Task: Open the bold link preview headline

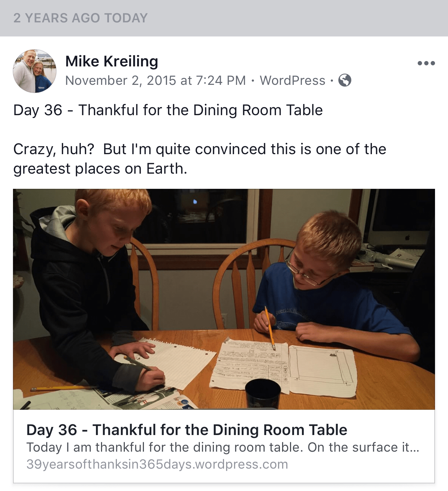Action: pos(186,430)
